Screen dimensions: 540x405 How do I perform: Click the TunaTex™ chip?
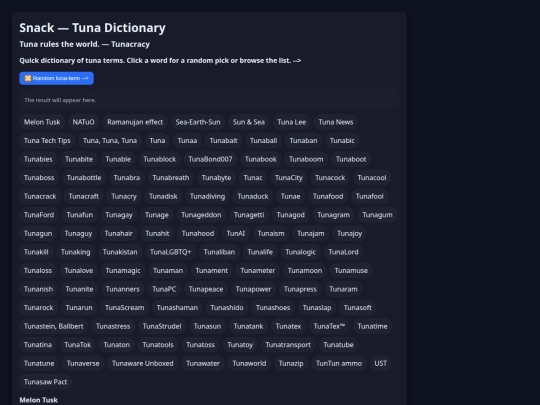tap(329, 326)
